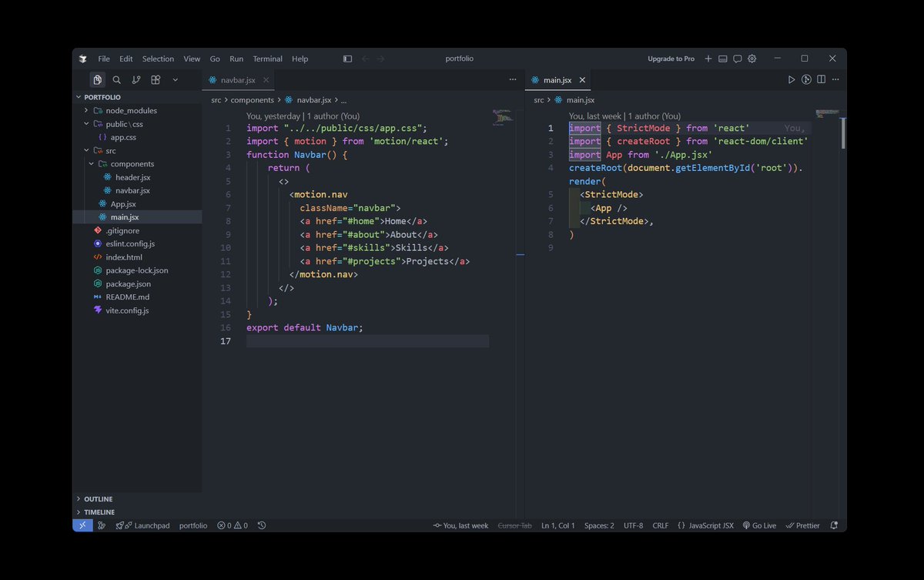This screenshot has height=580, width=924.
Task: Open the Edit menu
Action: (x=126, y=59)
